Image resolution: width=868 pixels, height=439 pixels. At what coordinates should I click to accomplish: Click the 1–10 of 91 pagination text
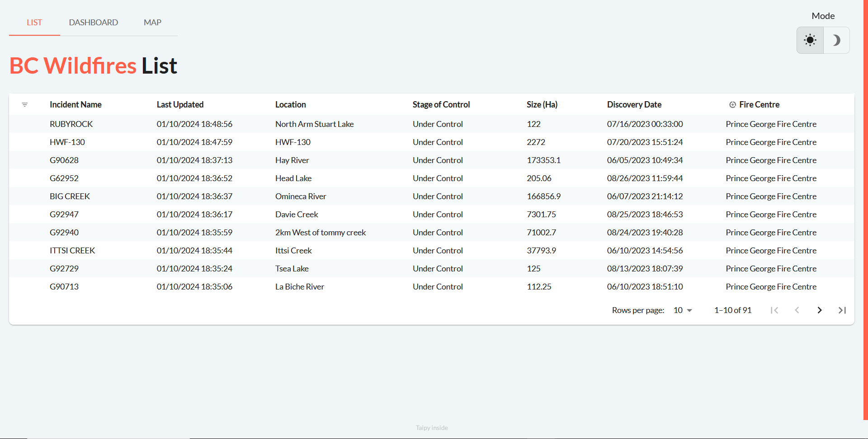pyautogui.click(x=733, y=310)
